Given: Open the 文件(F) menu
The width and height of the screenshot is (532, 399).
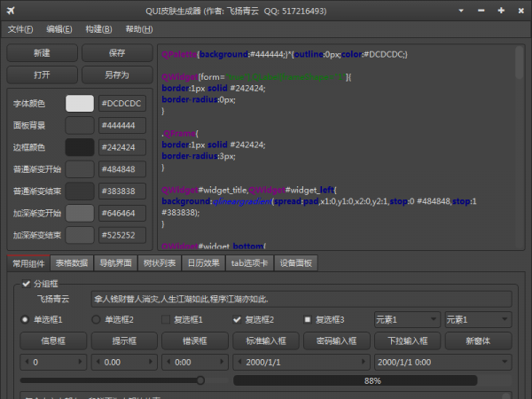Looking at the screenshot, I should tap(20, 29).
